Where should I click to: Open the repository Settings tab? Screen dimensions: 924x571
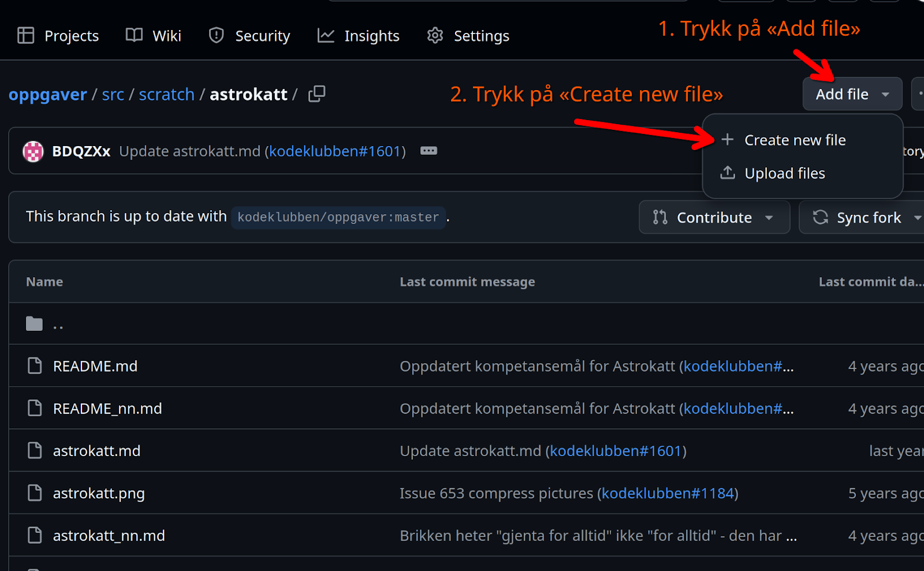468,36
